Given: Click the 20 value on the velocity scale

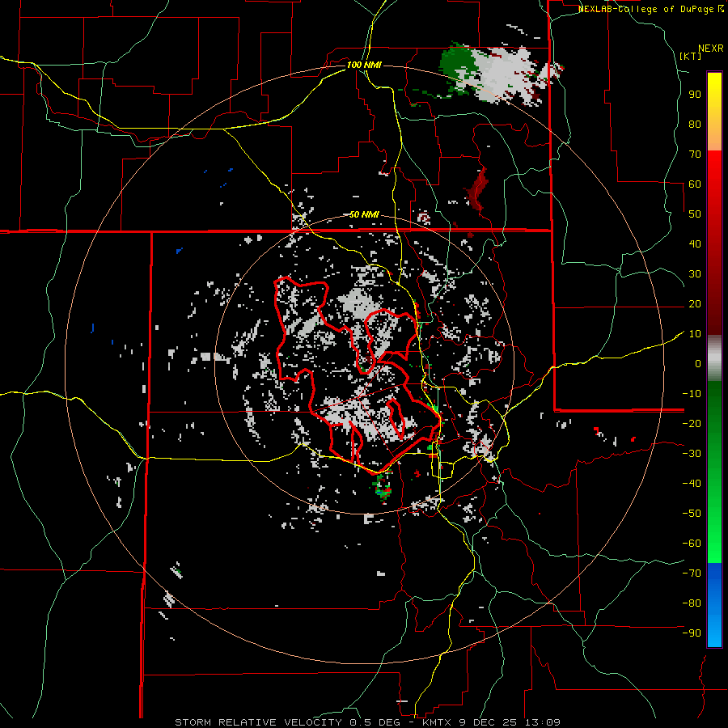Looking at the screenshot, I should tap(695, 304).
